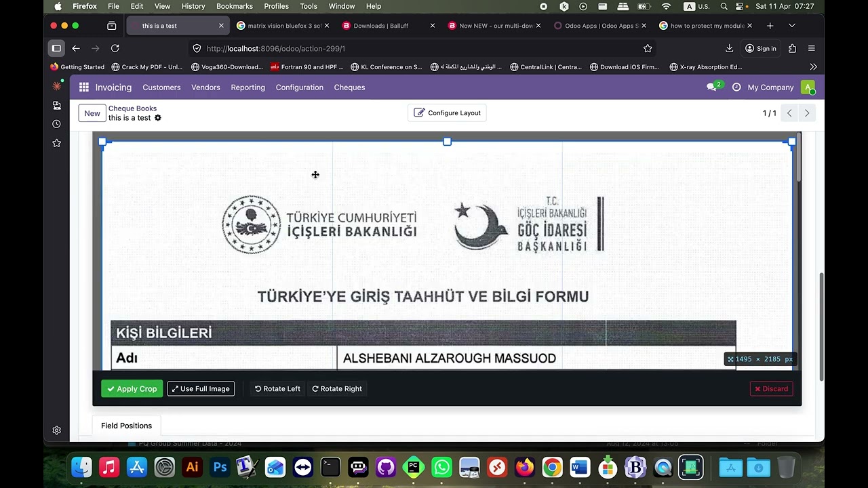Click the top-center crop handle
The width and height of the screenshot is (868, 488).
447,142
